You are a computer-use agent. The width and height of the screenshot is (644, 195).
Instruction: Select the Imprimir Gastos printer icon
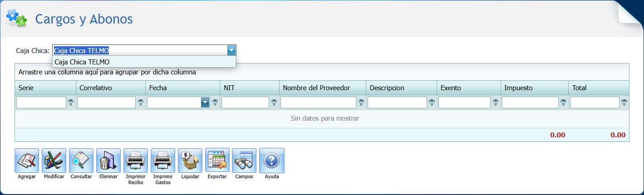[163, 161]
